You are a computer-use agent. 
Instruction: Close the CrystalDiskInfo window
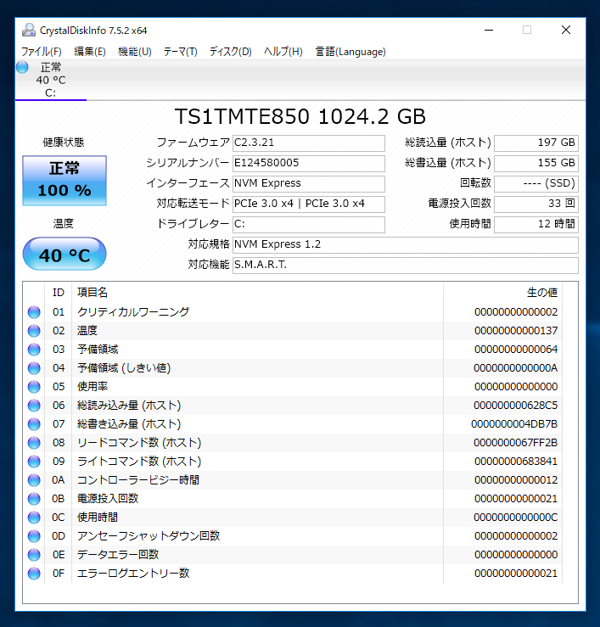[x=566, y=30]
